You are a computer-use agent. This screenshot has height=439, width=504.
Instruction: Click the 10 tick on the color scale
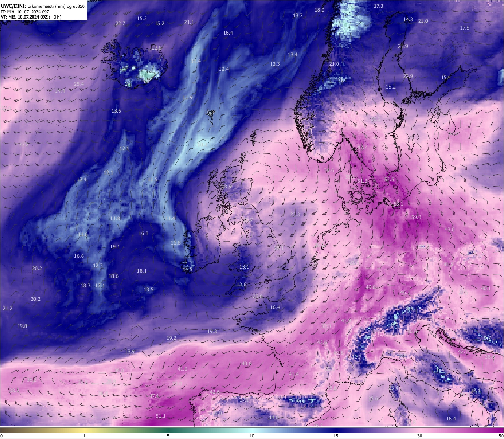point(252,436)
